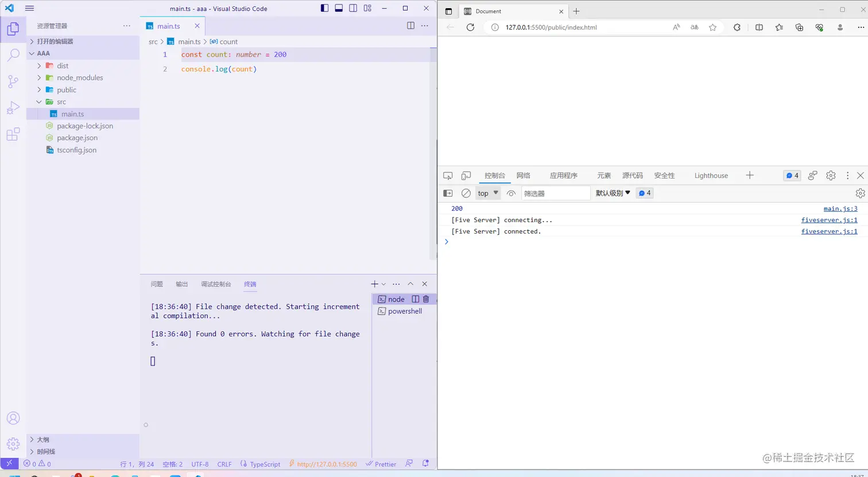The image size is (868, 477).
Task: Open the VS Code hamburger menu
Action: coord(30,9)
